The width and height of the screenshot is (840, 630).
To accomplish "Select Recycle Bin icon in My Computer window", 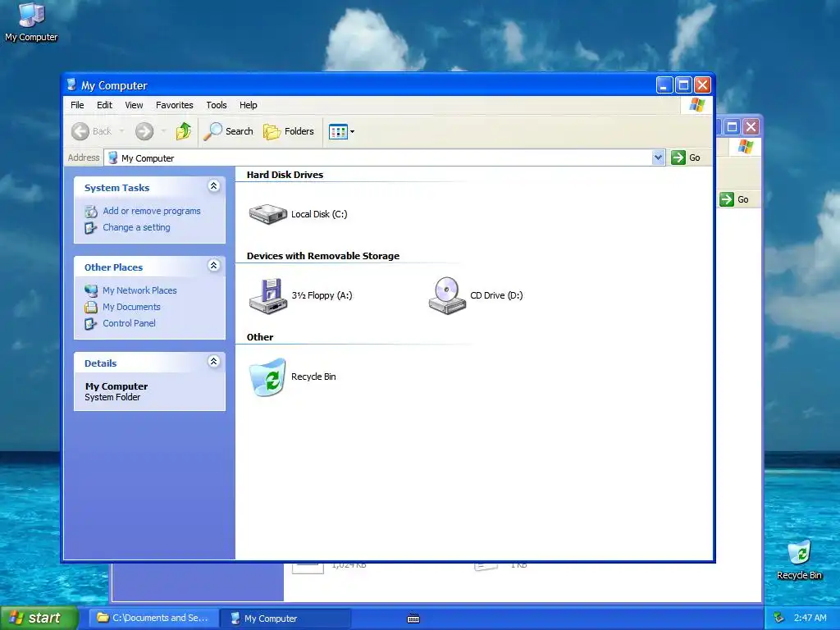I will [x=267, y=377].
